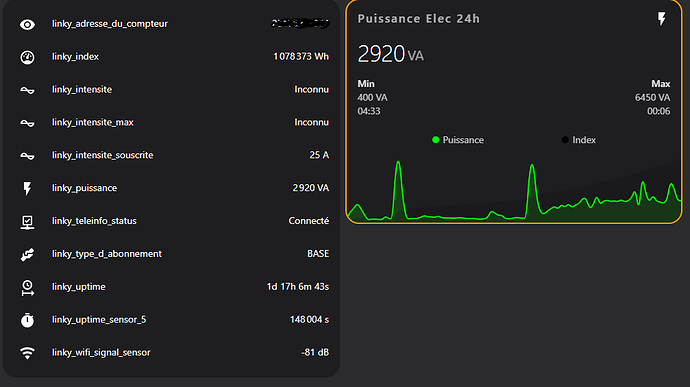The height and width of the screenshot is (387, 690).
Task: Open the linky_intensite_max entity row
Action: tap(171, 122)
